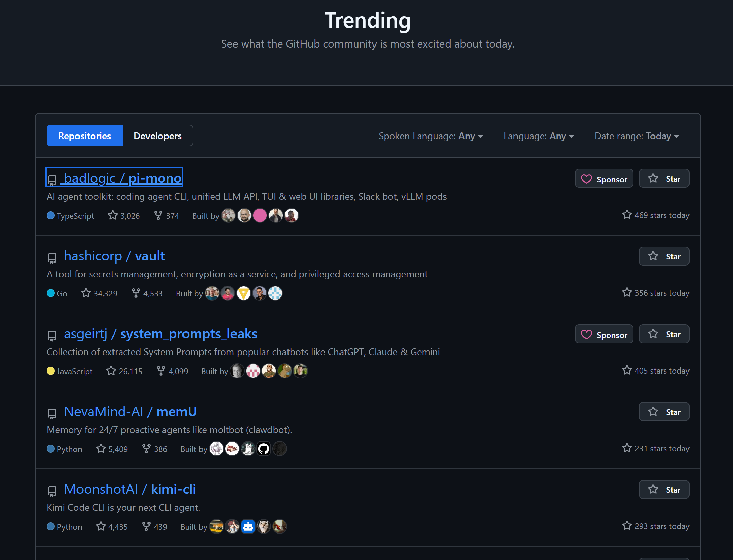The image size is (733, 560).
Task: Open the Language Any dropdown
Action: click(x=539, y=136)
